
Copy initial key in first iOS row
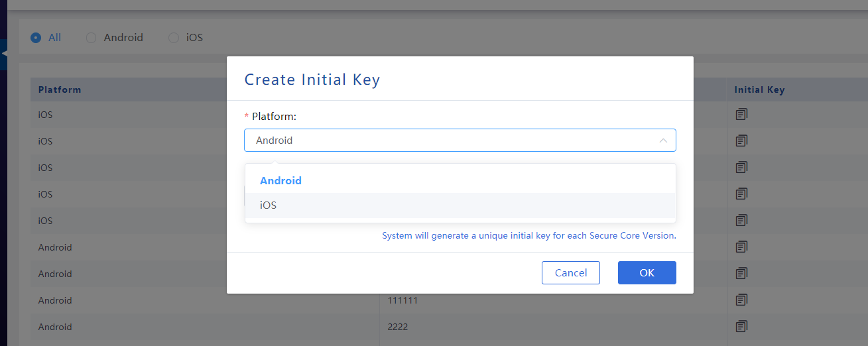[x=741, y=114]
